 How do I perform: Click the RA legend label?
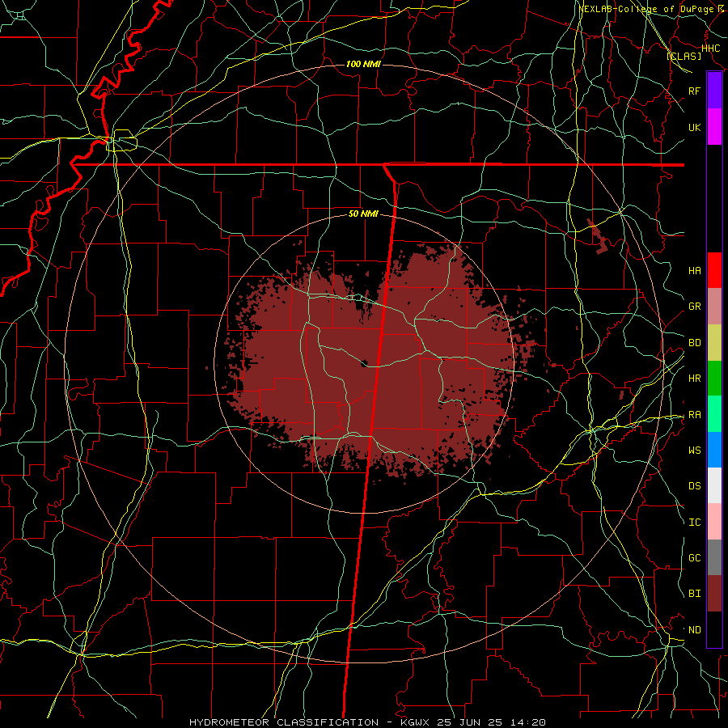[695, 415]
